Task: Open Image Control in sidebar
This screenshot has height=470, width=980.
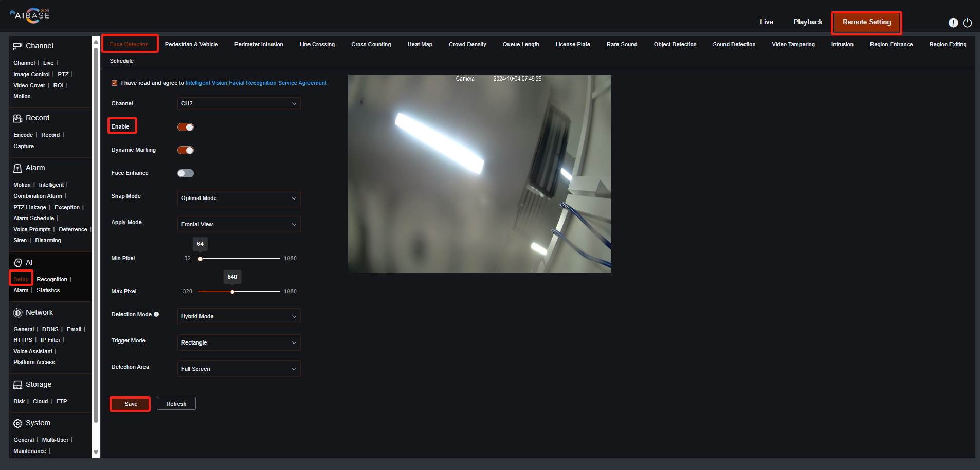Action: coord(31,74)
